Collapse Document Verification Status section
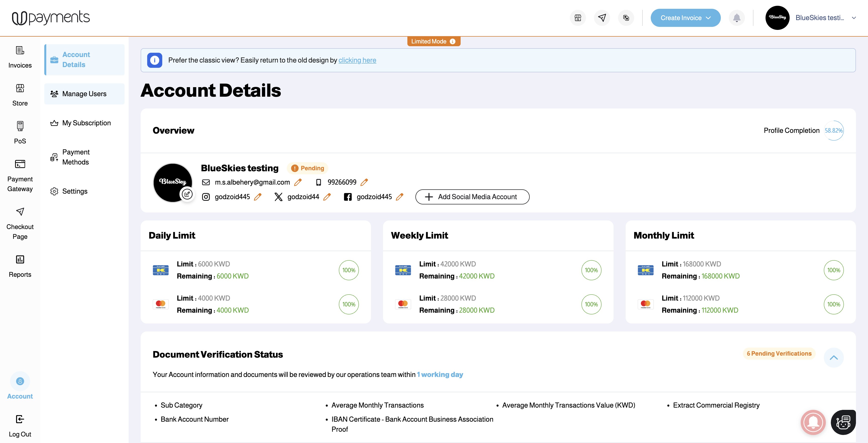The width and height of the screenshot is (868, 443). click(833, 357)
